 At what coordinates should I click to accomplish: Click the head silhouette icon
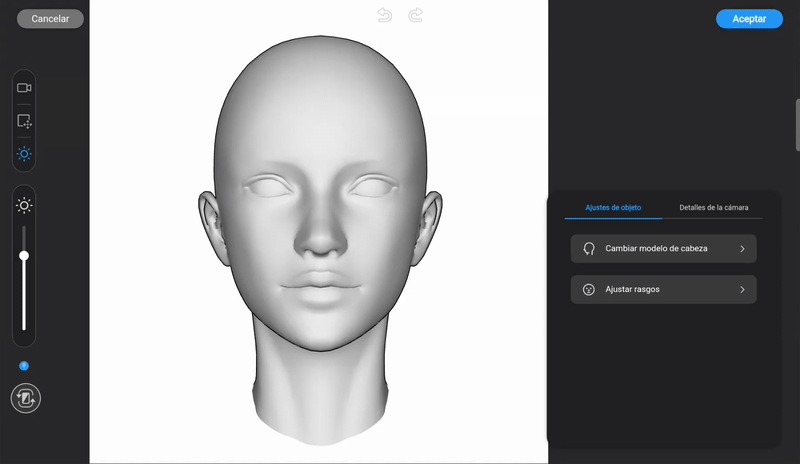point(589,249)
